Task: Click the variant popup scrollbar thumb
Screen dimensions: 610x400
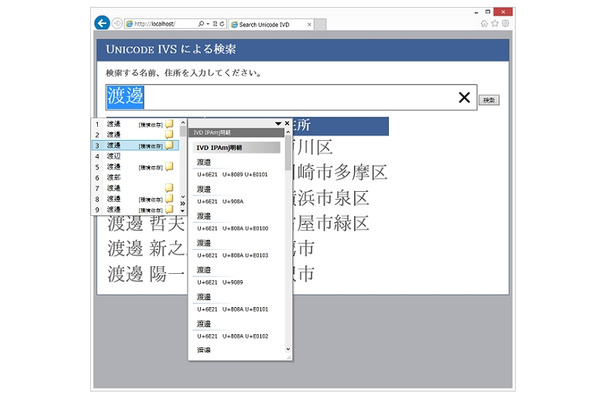Action: tap(288, 153)
